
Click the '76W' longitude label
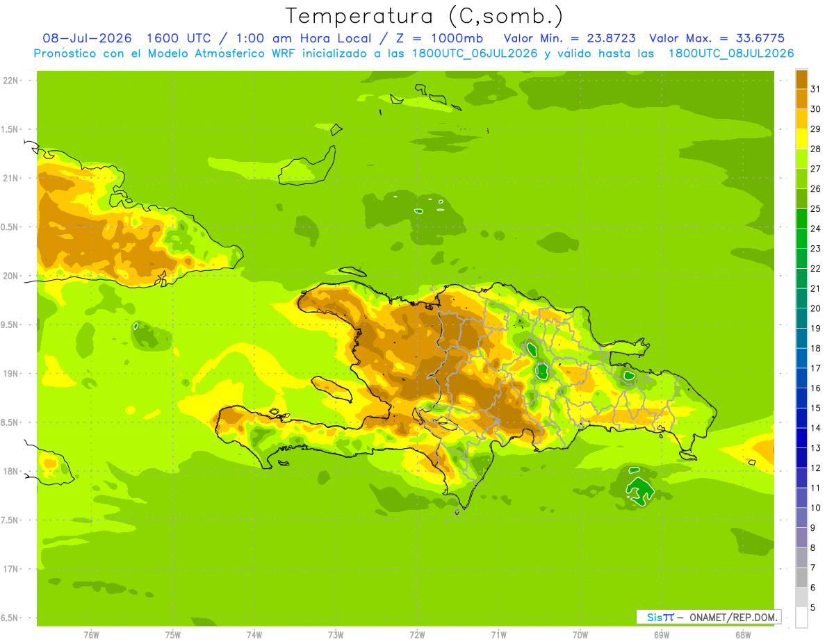click(91, 635)
